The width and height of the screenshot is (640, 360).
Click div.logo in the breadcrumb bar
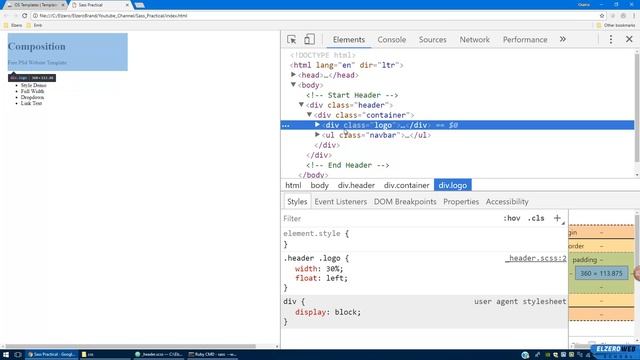tap(453, 185)
